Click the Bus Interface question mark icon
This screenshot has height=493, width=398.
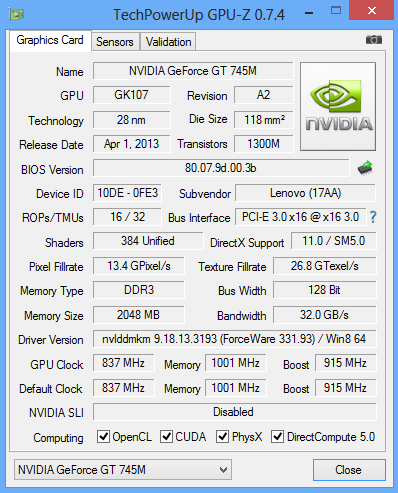pyautogui.click(x=373, y=217)
